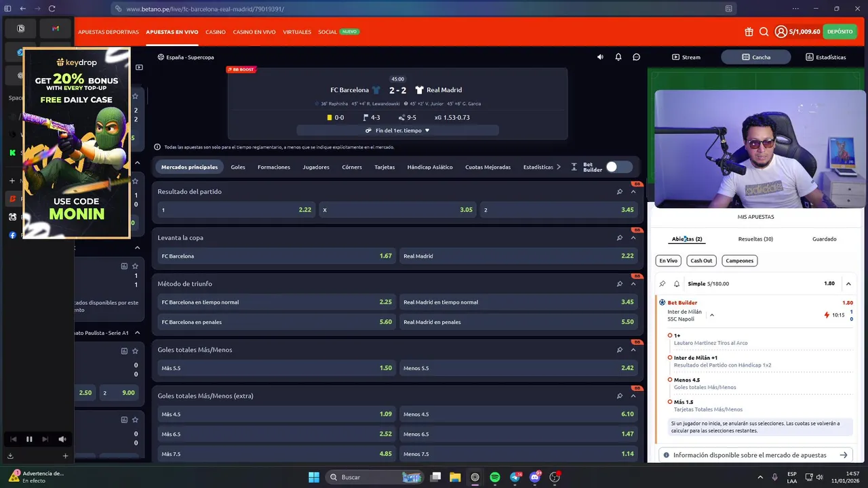This screenshot has width=868, height=488.
Task: Filter open bets by En Vivo
Action: tap(668, 260)
